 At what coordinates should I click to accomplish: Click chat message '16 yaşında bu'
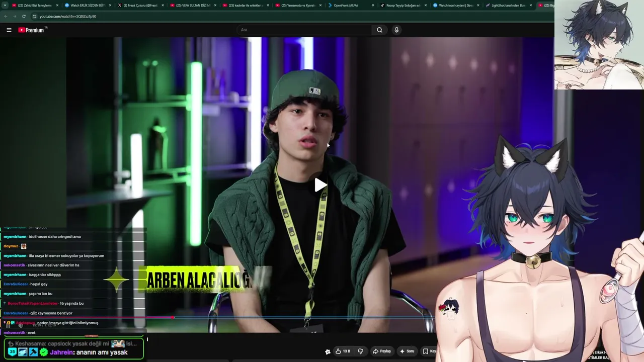[71, 303]
